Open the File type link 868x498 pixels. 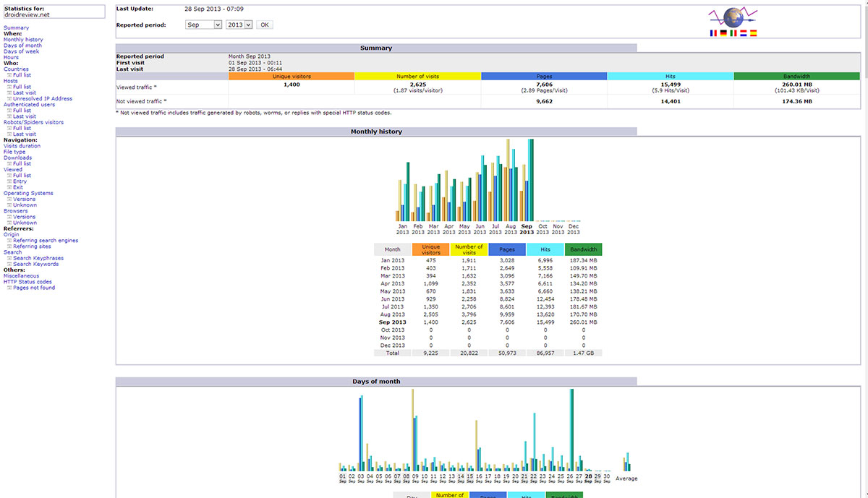click(x=14, y=152)
